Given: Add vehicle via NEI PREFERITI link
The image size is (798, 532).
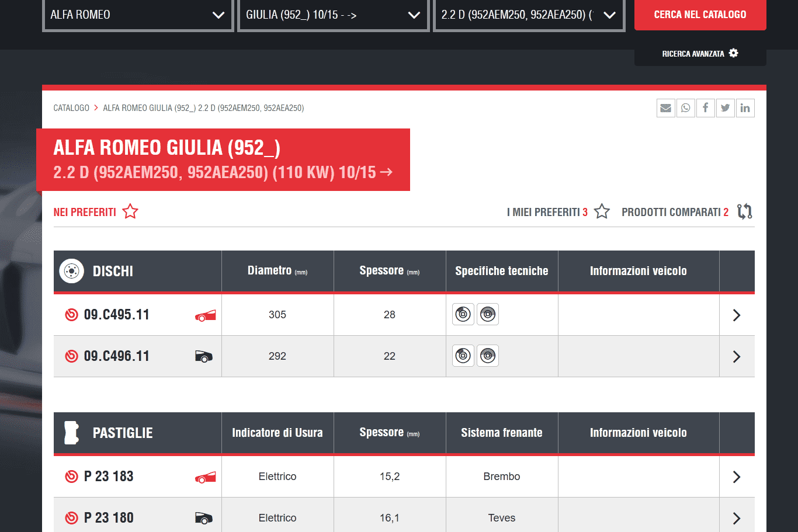Looking at the screenshot, I should (85, 212).
